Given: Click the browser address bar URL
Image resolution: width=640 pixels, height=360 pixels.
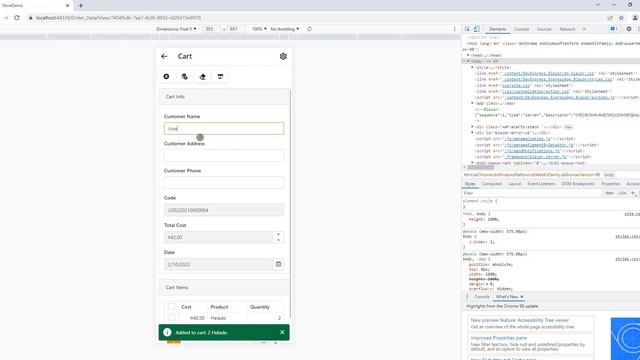Looking at the screenshot, I should pos(118,18).
